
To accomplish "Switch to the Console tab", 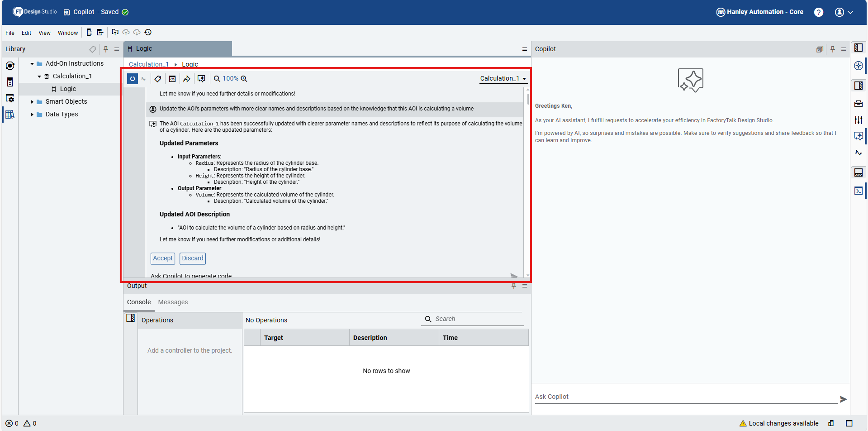I will pos(139,302).
